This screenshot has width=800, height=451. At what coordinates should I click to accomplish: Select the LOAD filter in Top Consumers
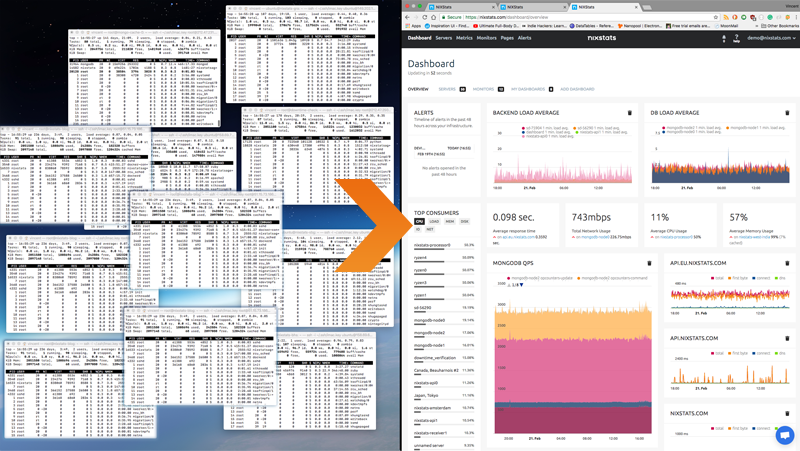coord(434,221)
